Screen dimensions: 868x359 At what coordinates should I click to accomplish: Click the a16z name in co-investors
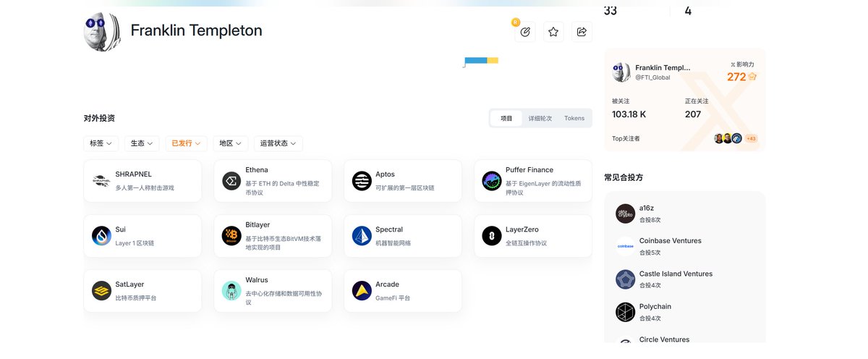point(647,208)
